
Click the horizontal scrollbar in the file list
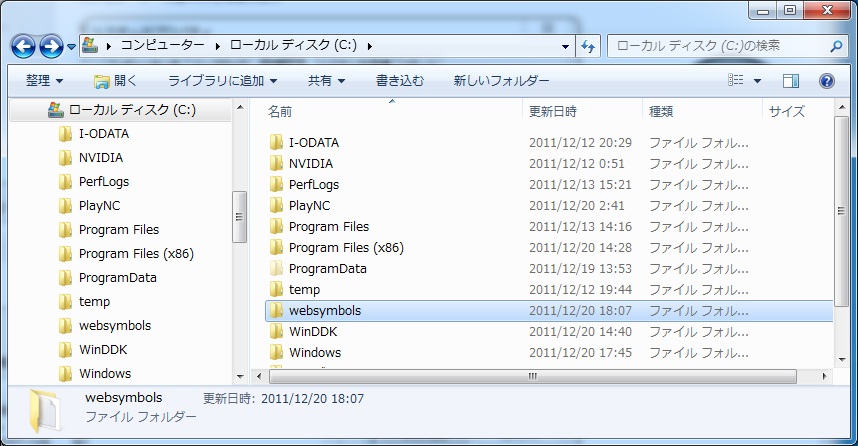530,376
